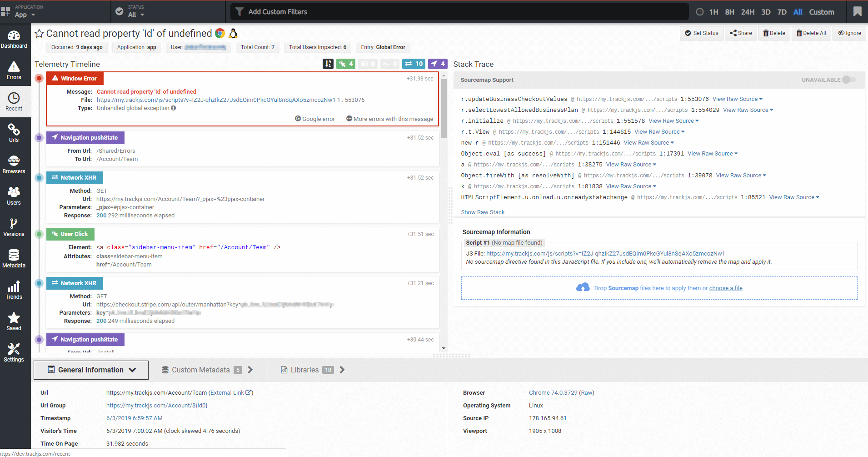Viewport: 868px width, 457px height.
Task: Click the Add Custom Filters field
Action: (459, 12)
